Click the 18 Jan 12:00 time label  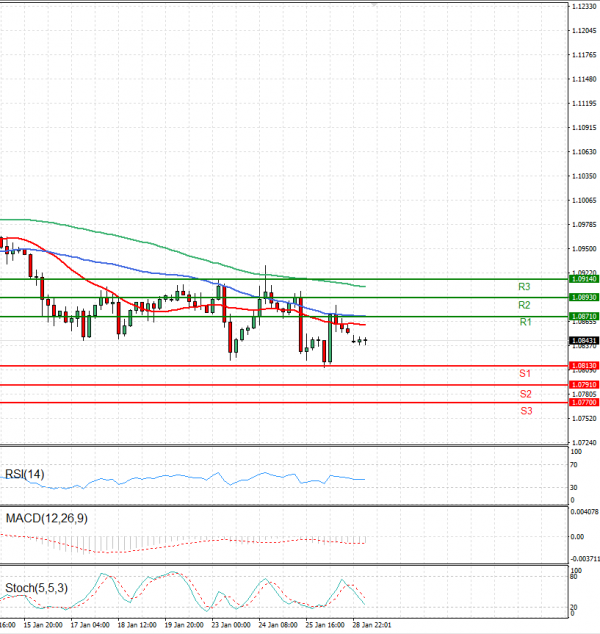pyautogui.click(x=137, y=625)
